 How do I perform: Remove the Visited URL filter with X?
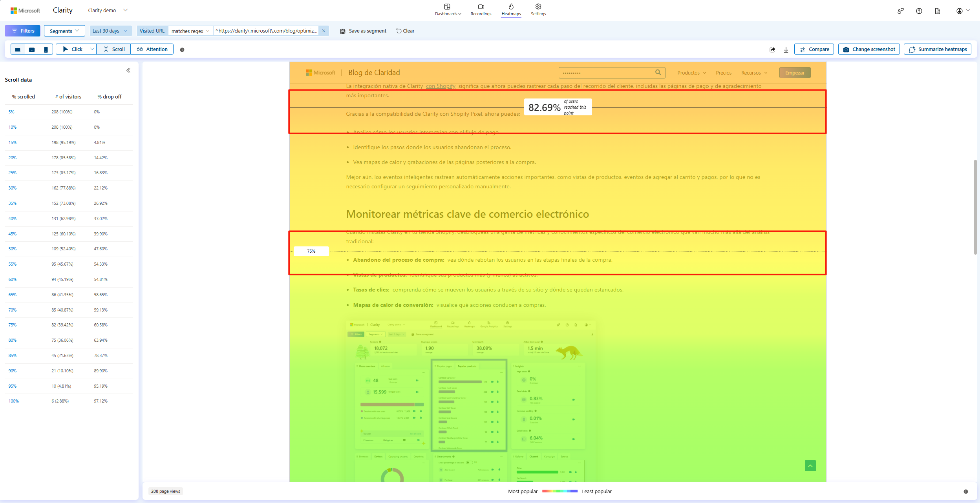(324, 31)
